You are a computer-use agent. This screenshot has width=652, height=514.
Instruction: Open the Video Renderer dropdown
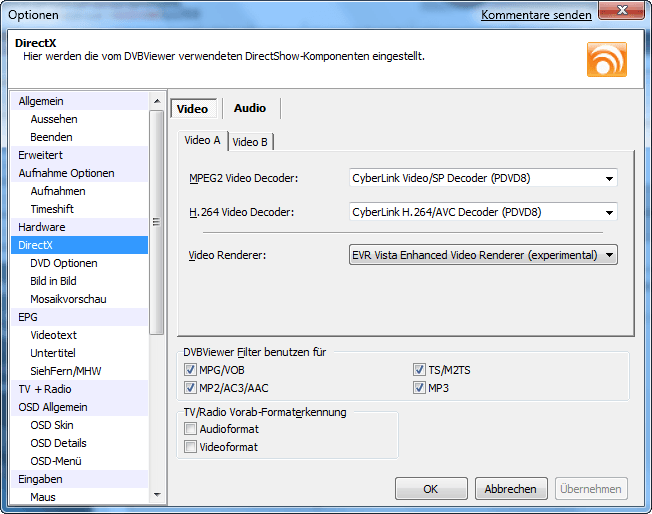(483, 255)
